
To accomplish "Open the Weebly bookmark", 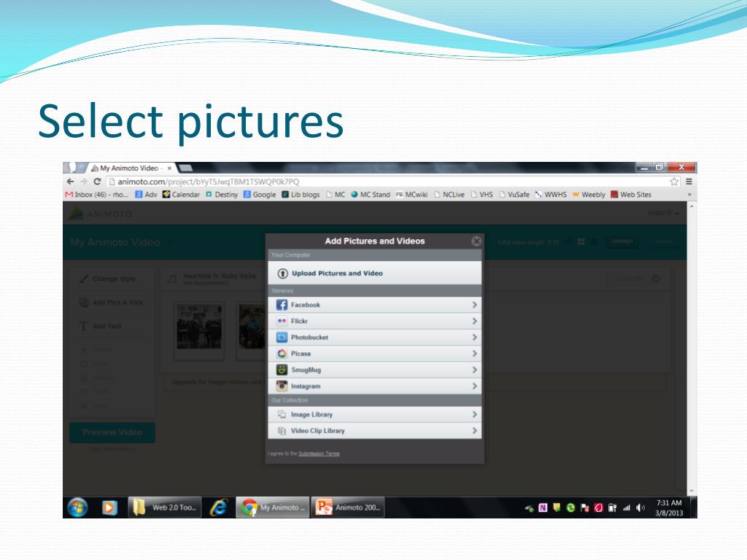I will click(x=589, y=194).
